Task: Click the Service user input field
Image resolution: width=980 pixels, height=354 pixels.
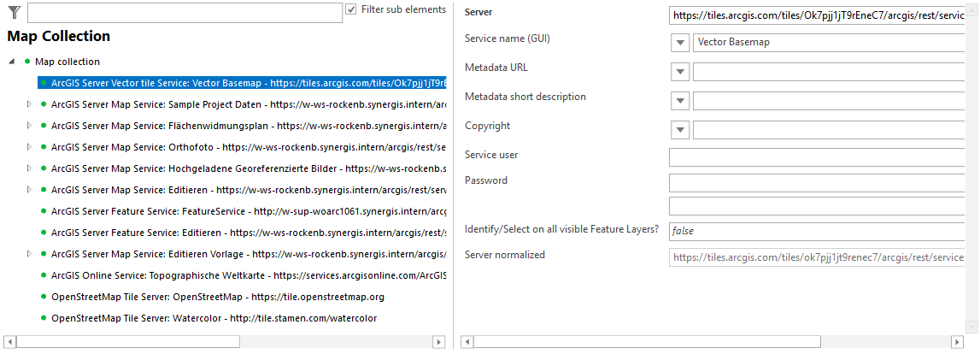Action: (x=817, y=157)
